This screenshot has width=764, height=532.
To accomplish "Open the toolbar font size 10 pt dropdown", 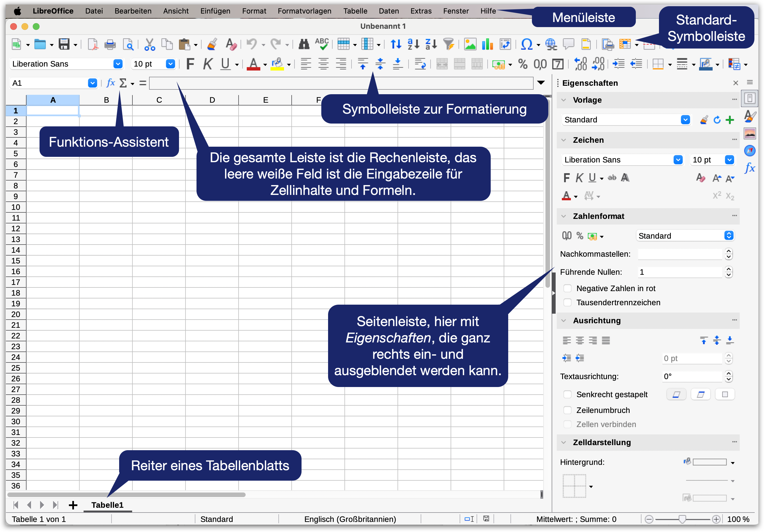I will pos(170,64).
